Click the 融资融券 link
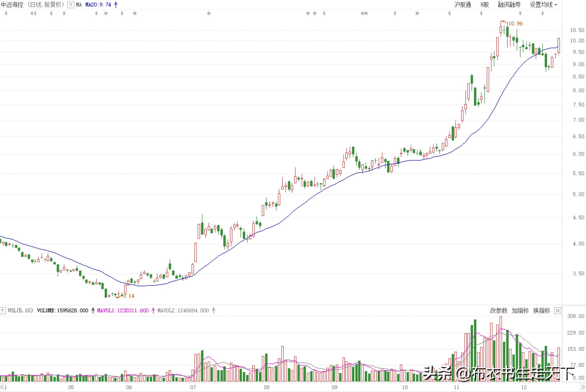 click(509, 5)
